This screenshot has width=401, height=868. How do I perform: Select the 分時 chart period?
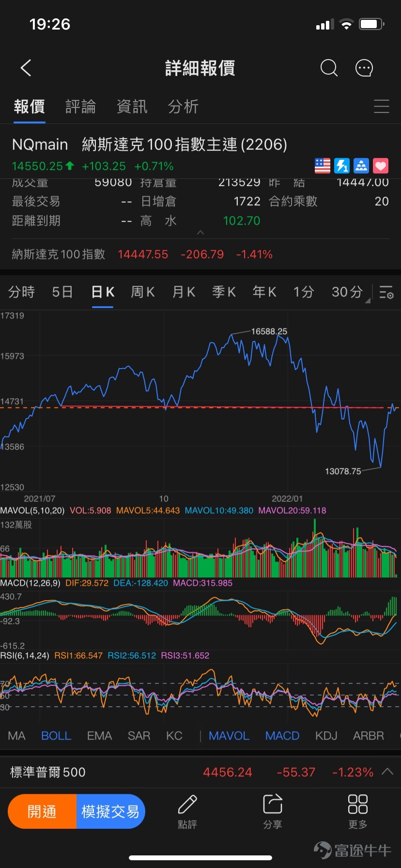pyautogui.click(x=21, y=292)
